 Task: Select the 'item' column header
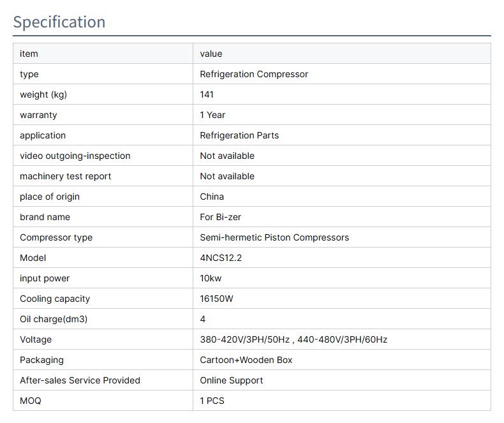pos(29,54)
